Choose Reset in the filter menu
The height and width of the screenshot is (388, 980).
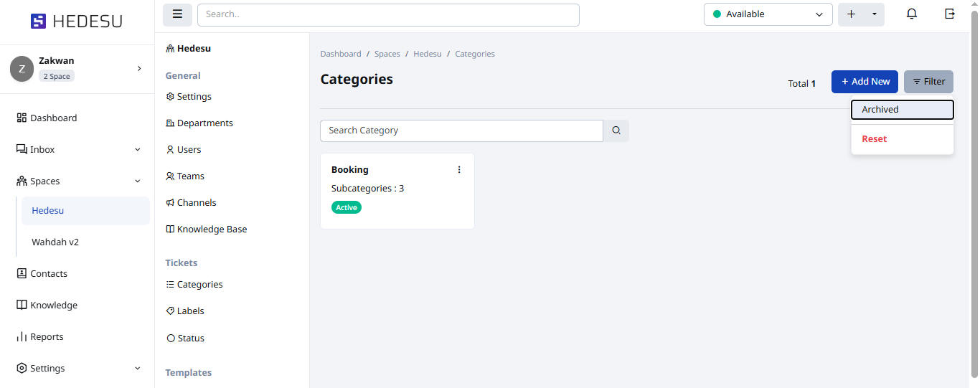[874, 139]
